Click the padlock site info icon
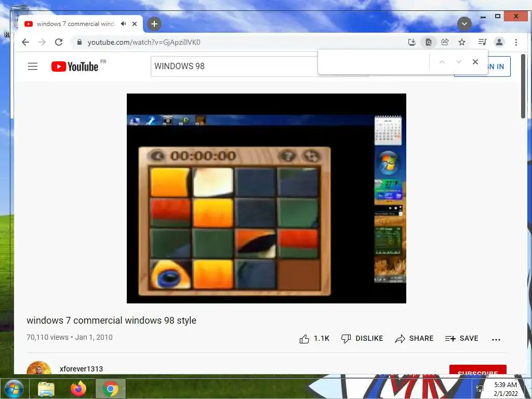 pos(79,42)
